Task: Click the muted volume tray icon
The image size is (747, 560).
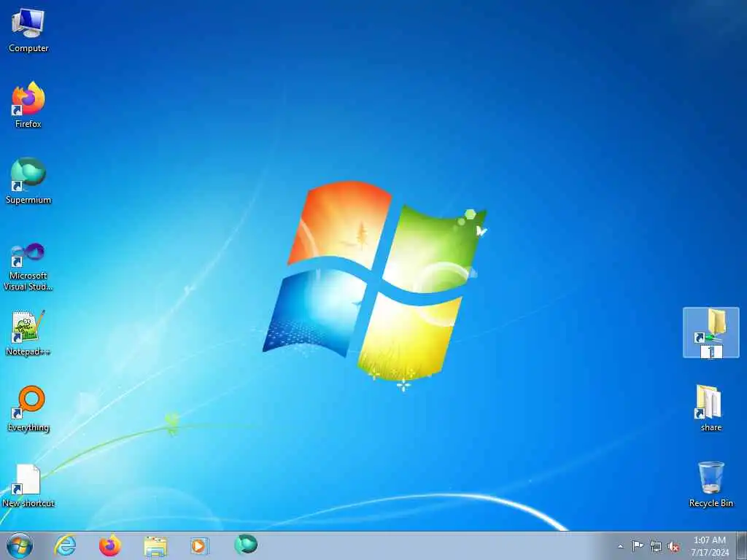Action: coord(673,546)
